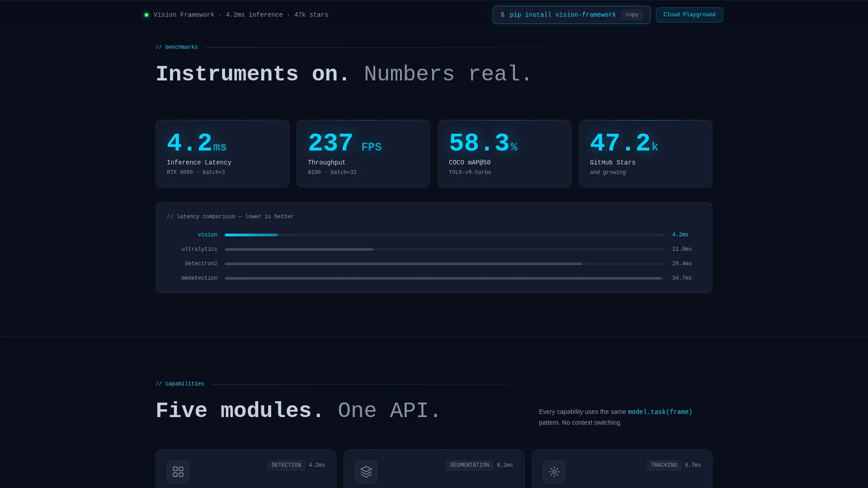This screenshot has width=868, height=488.
Task: Select the Throughput 237 FPS card
Action: click(x=363, y=154)
